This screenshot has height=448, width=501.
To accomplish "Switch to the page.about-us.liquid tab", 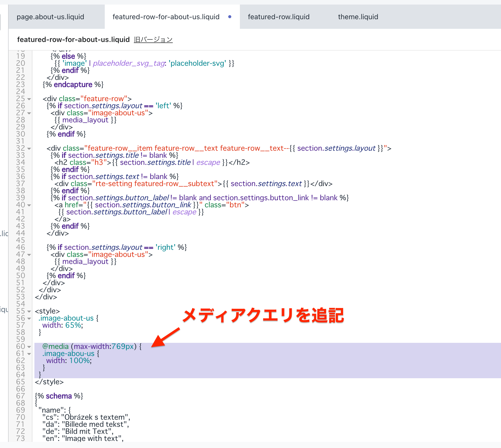I will click(50, 17).
